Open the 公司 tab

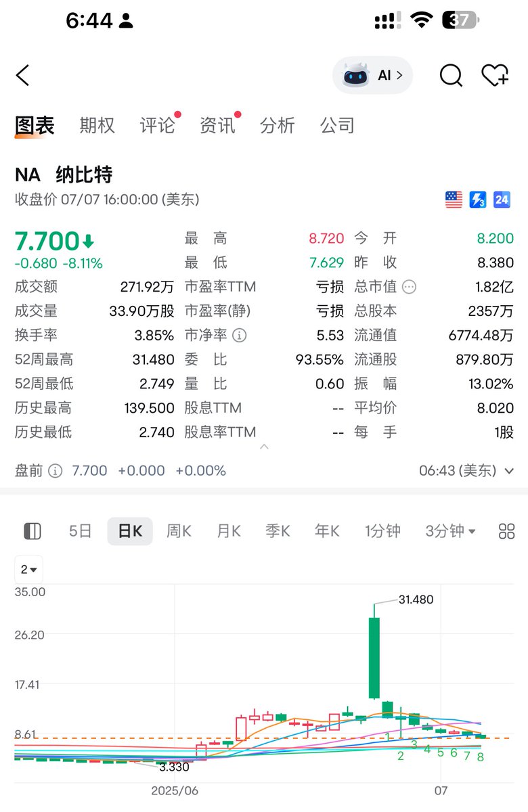tap(337, 125)
